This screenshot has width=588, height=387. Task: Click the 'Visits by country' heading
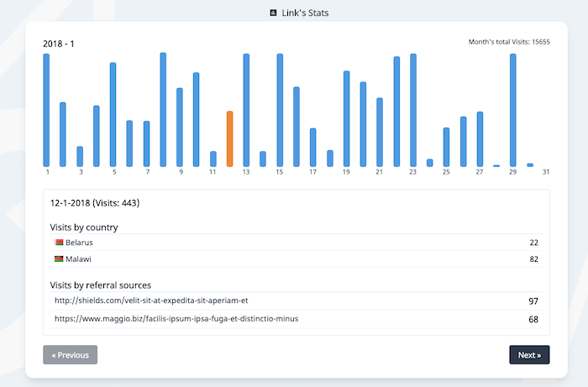point(84,227)
